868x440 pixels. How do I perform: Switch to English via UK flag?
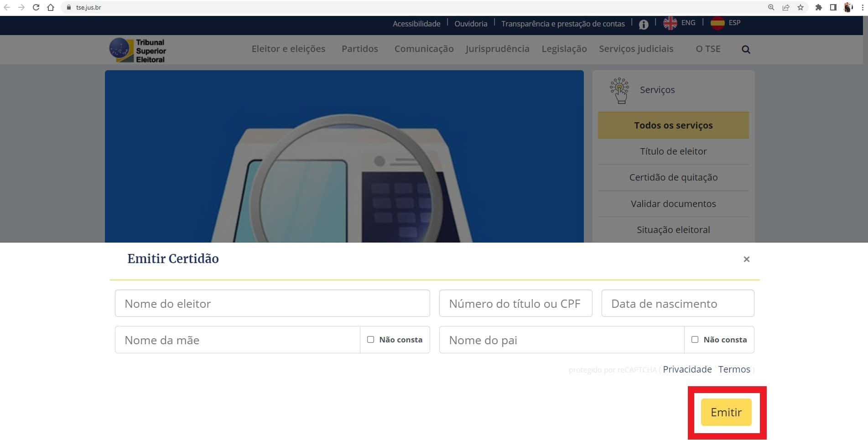[x=670, y=23]
